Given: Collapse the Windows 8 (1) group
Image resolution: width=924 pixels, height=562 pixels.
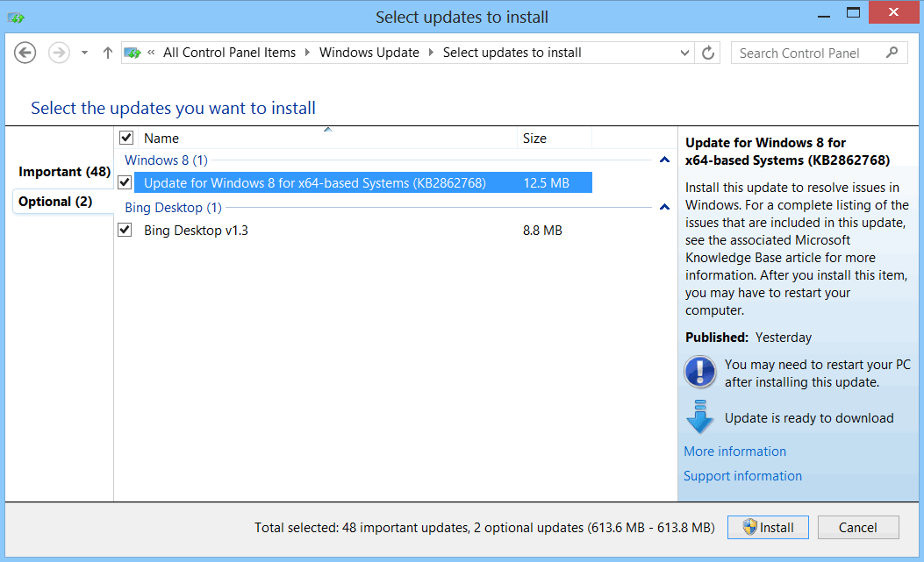Looking at the screenshot, I should 665,160.
